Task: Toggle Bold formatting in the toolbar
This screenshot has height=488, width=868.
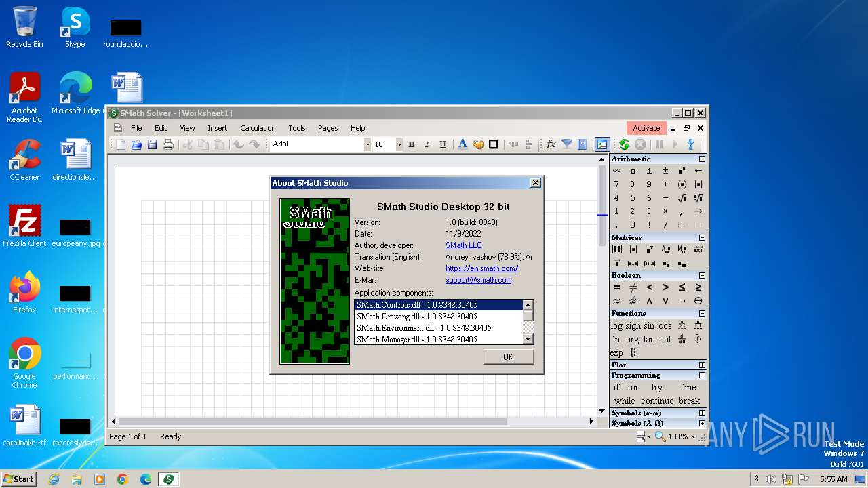Action: point(411,144)
